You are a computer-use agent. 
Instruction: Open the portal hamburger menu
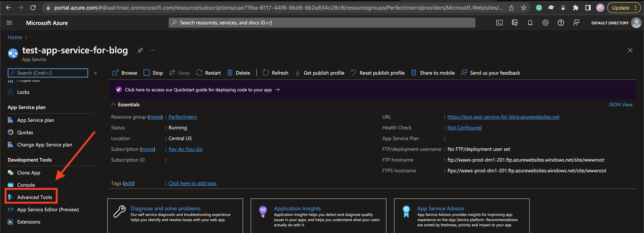[x=9, y=23]
